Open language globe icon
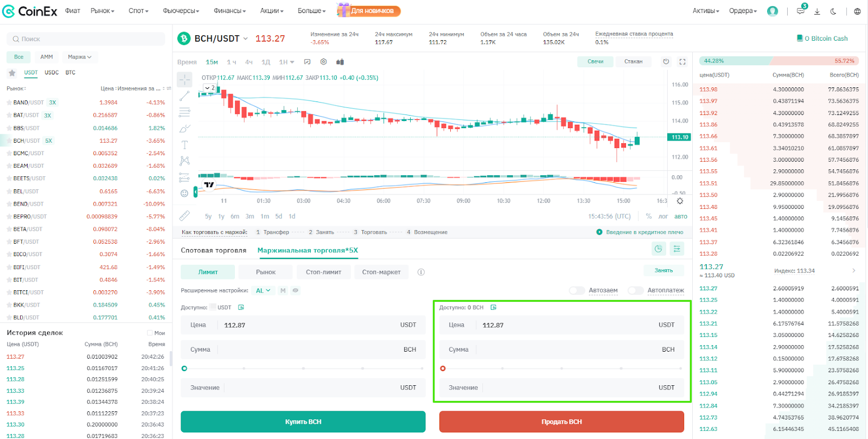868x439 pixels. coord(857,11)
